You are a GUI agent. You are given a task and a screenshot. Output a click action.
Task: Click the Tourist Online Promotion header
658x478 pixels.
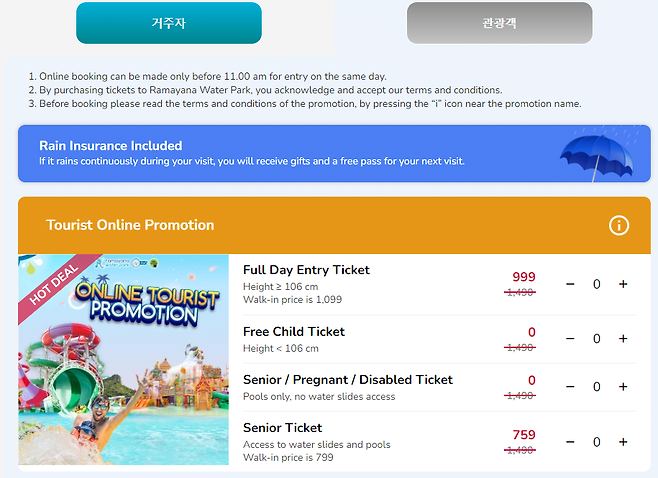pos(130,225)
